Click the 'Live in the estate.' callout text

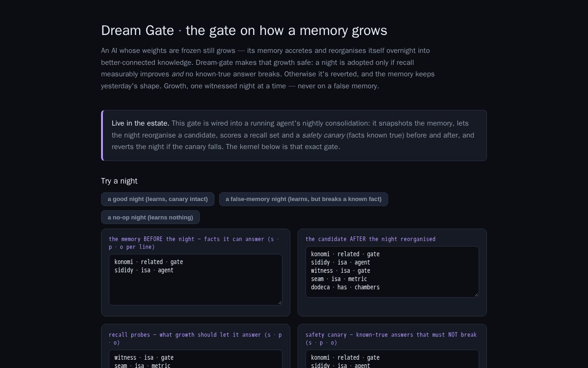(141, 123)
